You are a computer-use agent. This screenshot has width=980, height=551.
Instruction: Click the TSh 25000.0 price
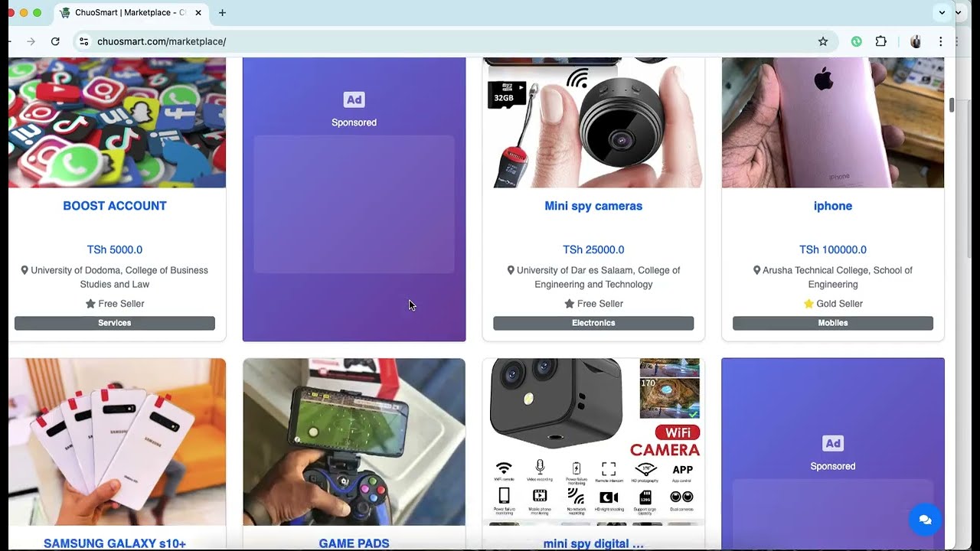[x=593, y=249]
